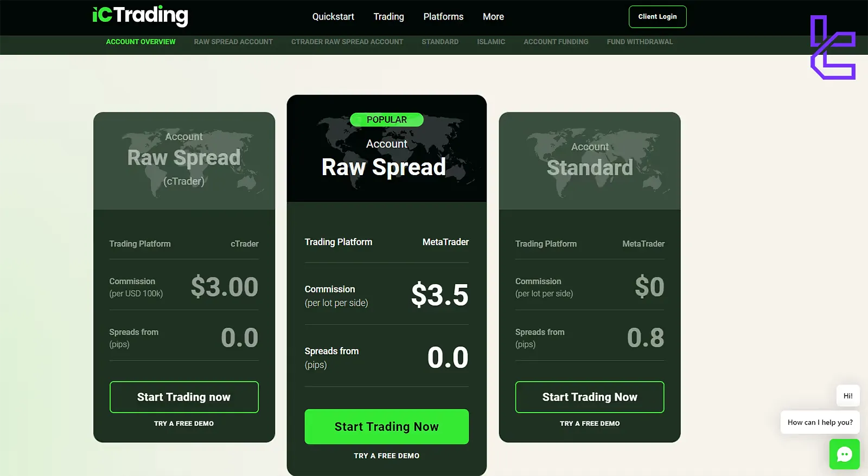The width and height of the screenshot is (868, 476).
Task: Open the live chat bubble icon
Action: [x=844, y=454]
